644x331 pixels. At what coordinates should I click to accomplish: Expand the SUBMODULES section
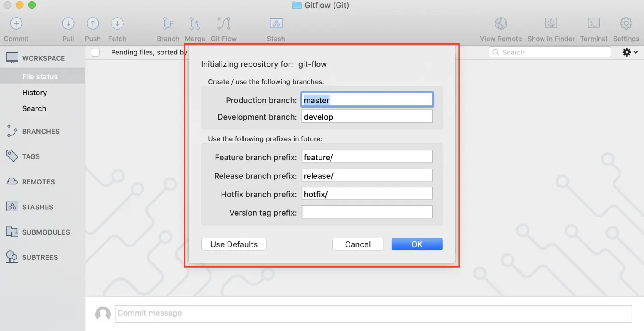(46, 232)
